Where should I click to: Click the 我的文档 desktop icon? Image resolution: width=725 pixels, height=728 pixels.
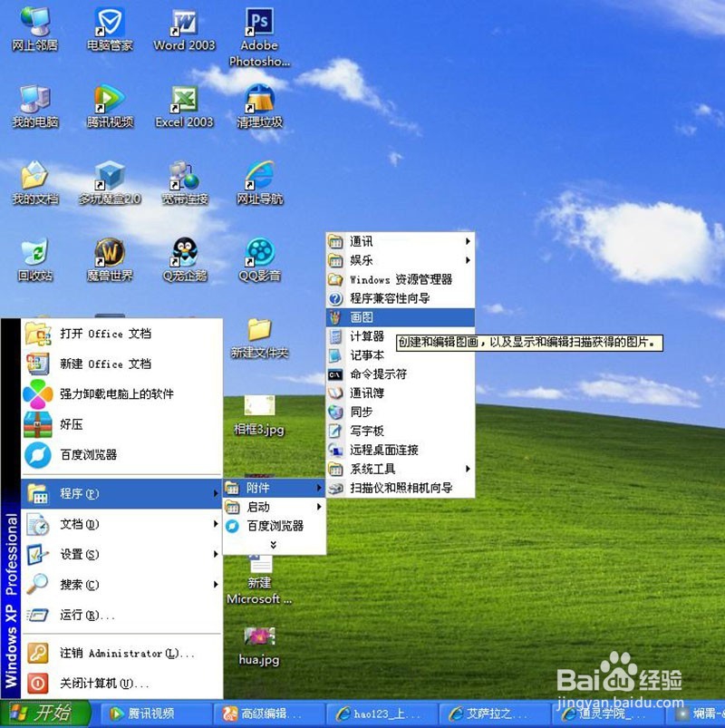[x=34, y=183]
